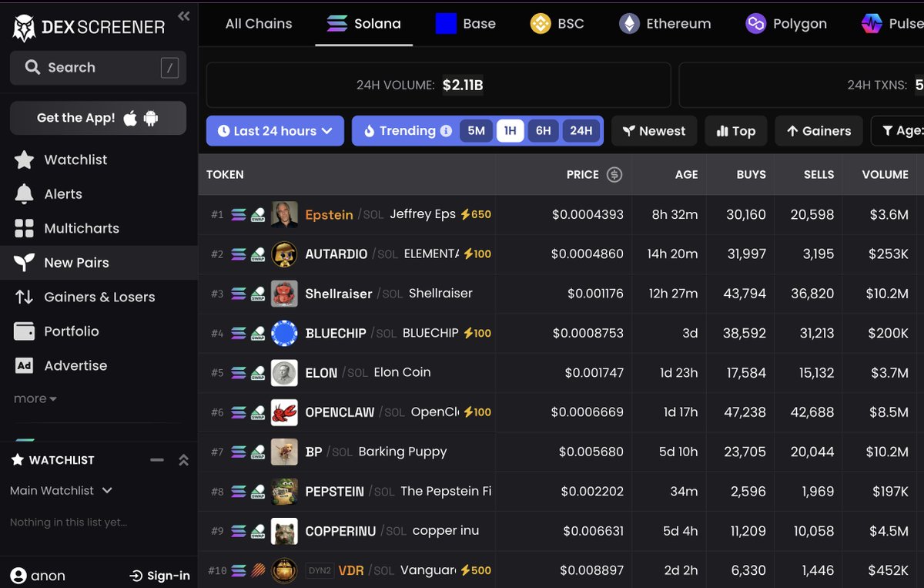Click Sign-in link

159,576
